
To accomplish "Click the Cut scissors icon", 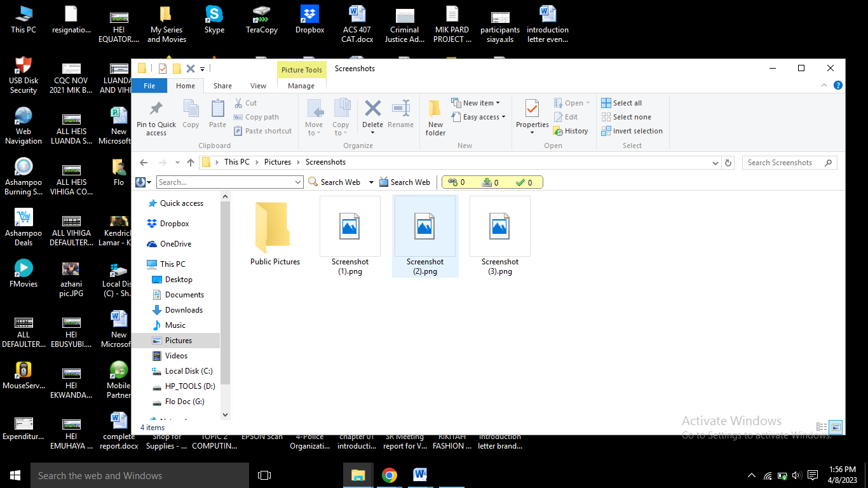I will (x=238, y=103).
